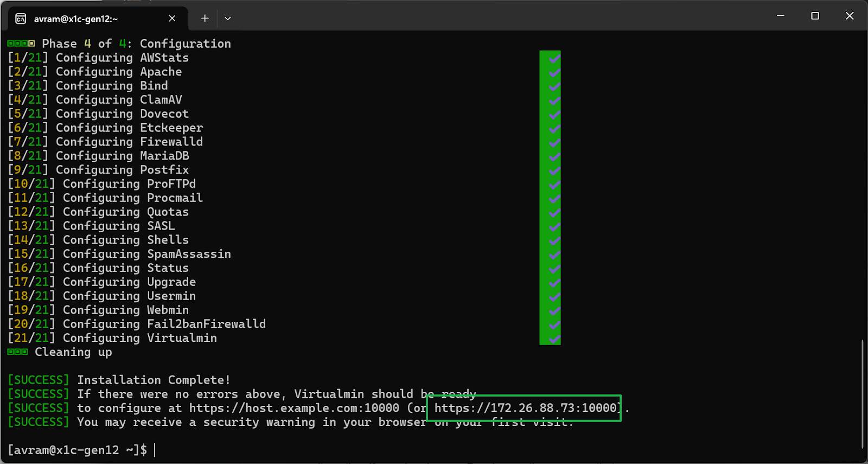This screenshot has height=464, width=868.
Task: Click 'Configuring Apache' line
Action: [119, 72]
